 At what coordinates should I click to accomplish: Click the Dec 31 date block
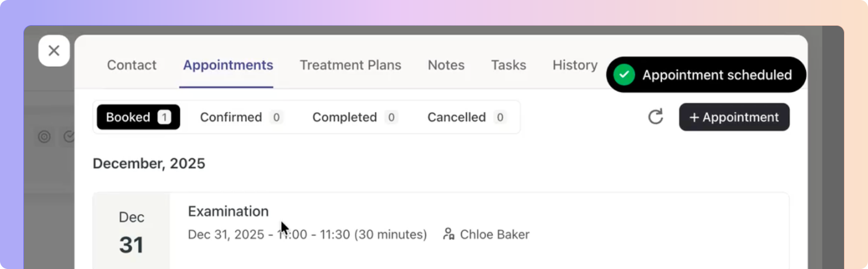click(131, 232)
